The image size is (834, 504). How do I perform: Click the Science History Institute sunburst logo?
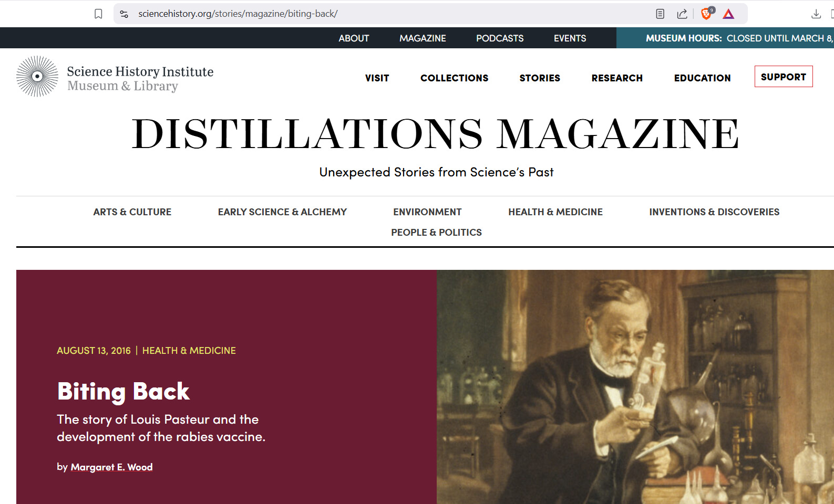pos(37,76)
